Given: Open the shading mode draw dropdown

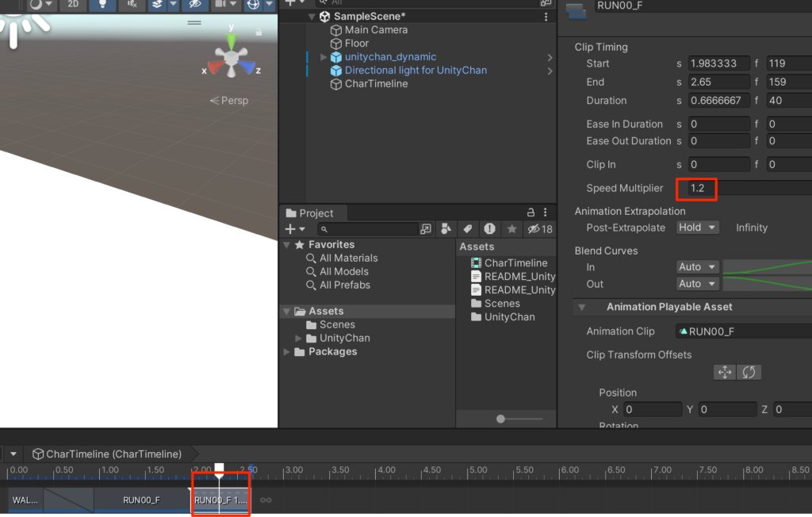Looking at the screenshot, I should pyautogui.click(x=40, y=4).
